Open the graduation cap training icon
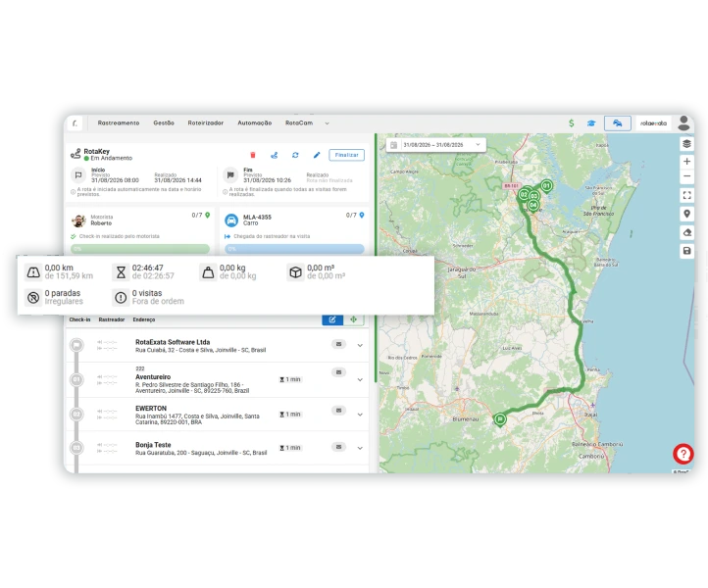The image size is (708, 588). pos(591,123)
